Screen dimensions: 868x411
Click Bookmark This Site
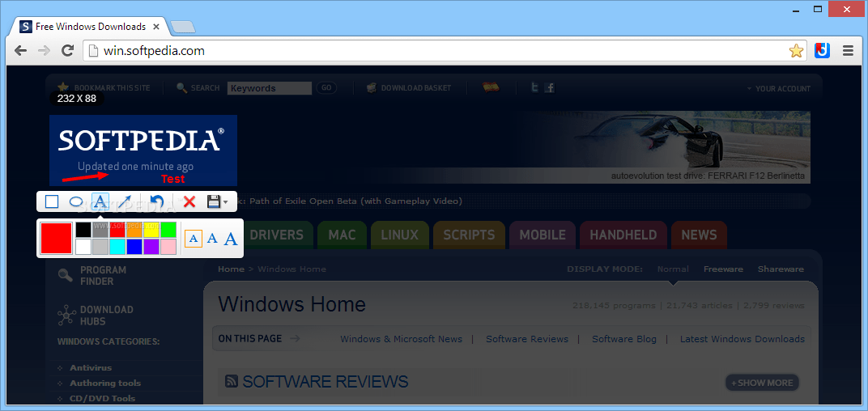tap(104, 88)
